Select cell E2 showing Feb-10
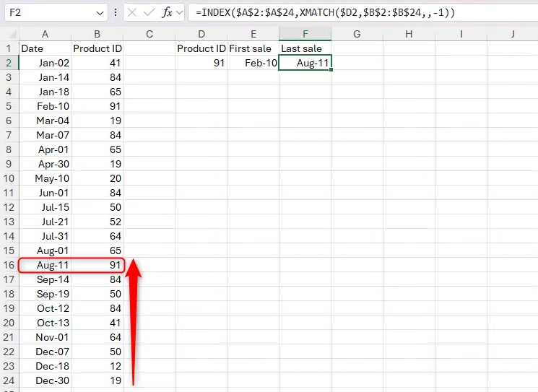538x392 pixels. [253, 63]
